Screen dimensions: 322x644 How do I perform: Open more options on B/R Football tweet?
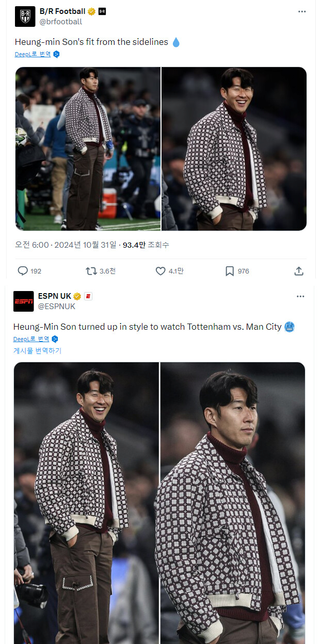click(302, 11)
